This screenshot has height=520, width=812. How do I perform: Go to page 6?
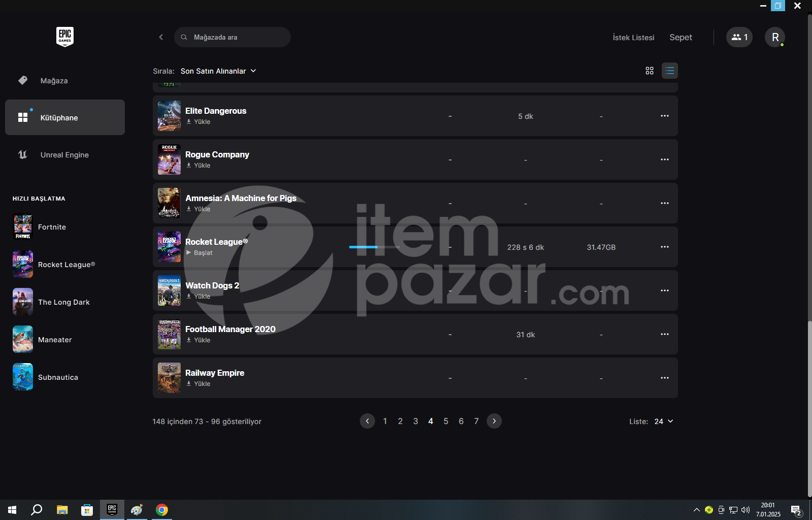click(x=461, y=421)
